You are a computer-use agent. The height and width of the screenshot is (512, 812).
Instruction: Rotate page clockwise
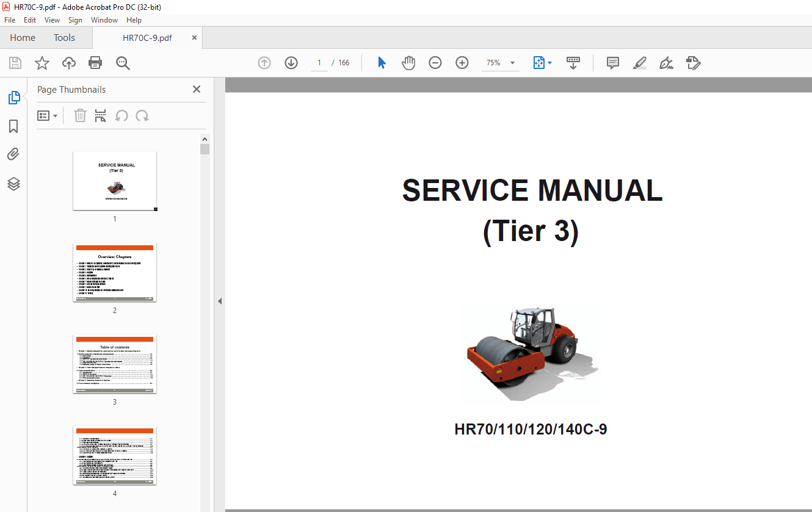(x=142, y=116)
